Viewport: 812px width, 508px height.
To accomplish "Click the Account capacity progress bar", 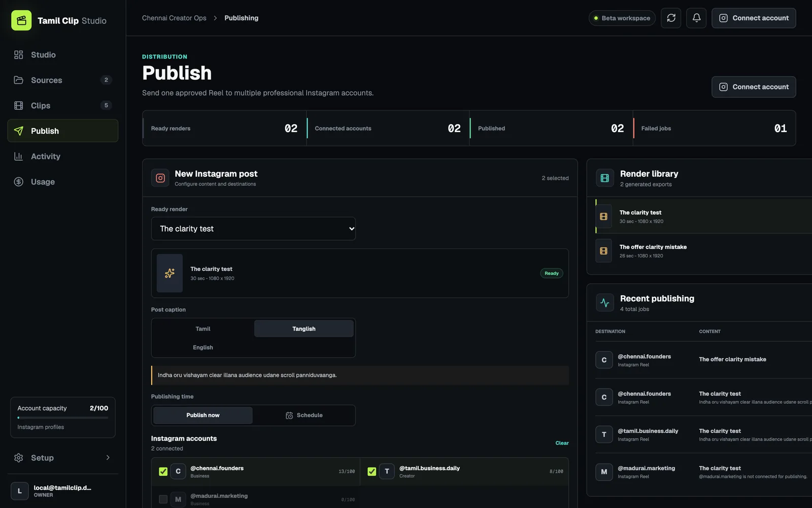I will tap(63, 418).
